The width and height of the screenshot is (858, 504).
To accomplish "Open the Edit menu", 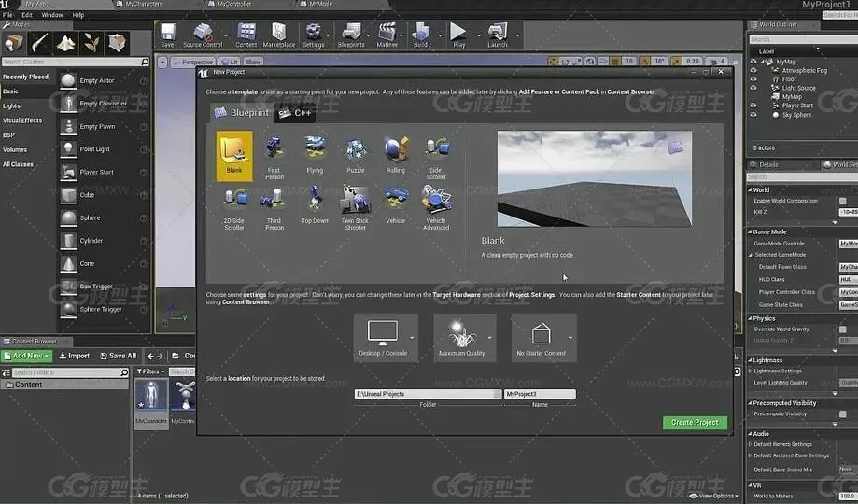I will (27, 15).
